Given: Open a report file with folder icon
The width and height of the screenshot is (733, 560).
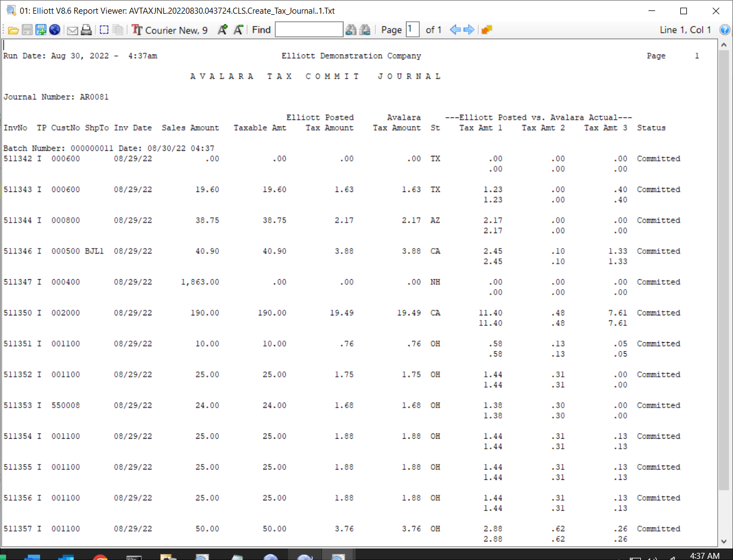Looking at the screenshot, I should point(13,30).
